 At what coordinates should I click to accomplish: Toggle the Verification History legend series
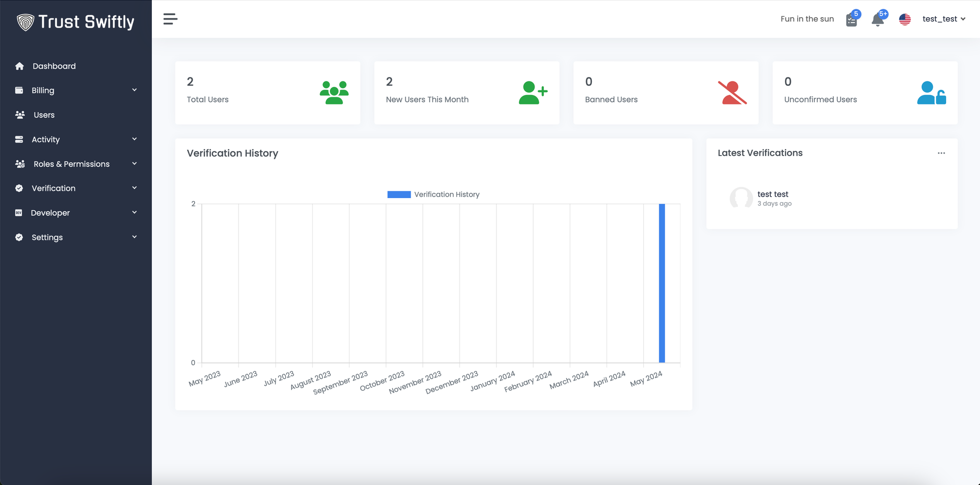[433, 195]
